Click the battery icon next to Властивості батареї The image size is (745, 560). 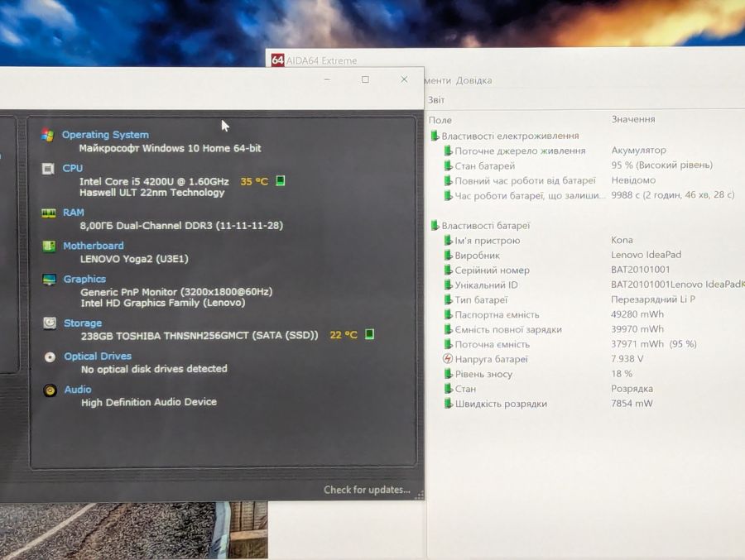[x=435, y=226]
